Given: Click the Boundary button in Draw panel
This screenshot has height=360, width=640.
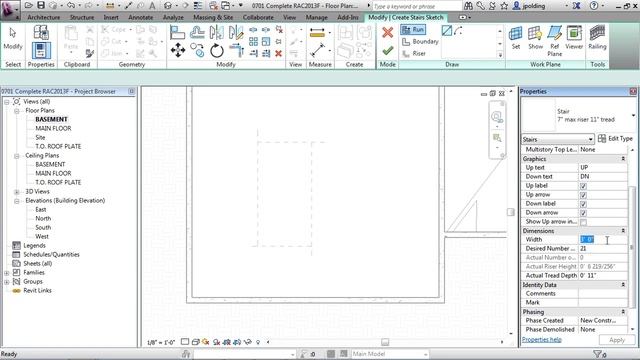Looking at the screenshot, I should [x=420, y=42].
